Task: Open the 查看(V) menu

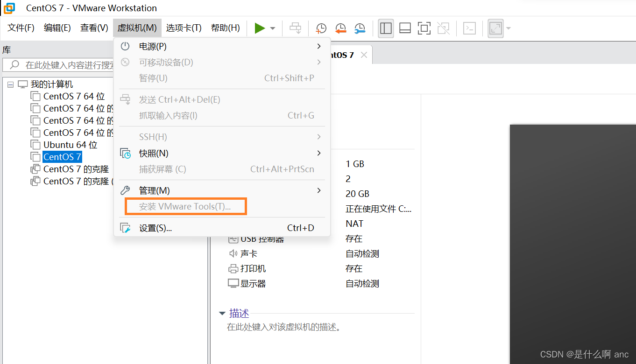Action: (x=94, y=28)
